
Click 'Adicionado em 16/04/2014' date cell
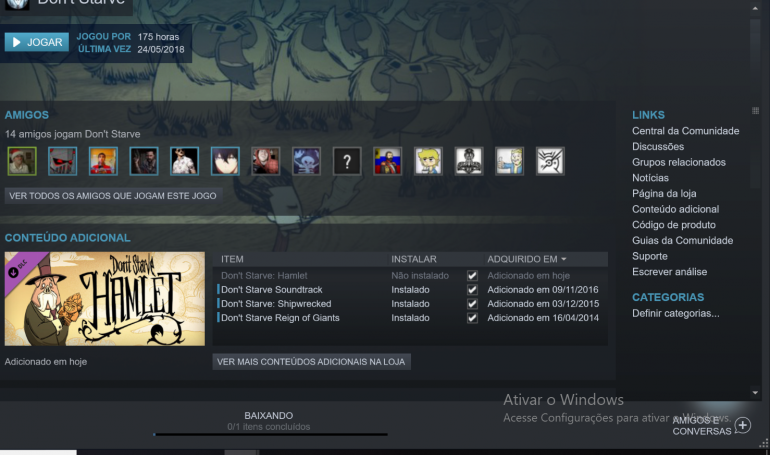point(543,318)
